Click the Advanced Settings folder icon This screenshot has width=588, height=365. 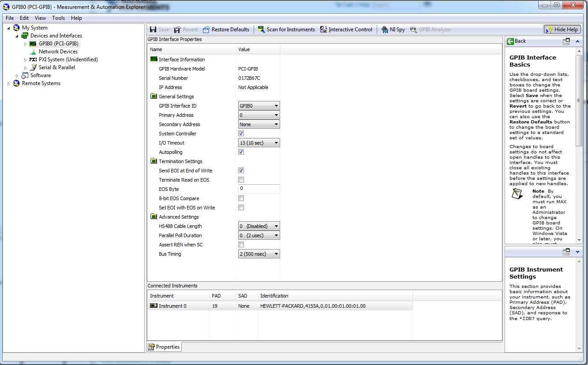pos(154,216)
